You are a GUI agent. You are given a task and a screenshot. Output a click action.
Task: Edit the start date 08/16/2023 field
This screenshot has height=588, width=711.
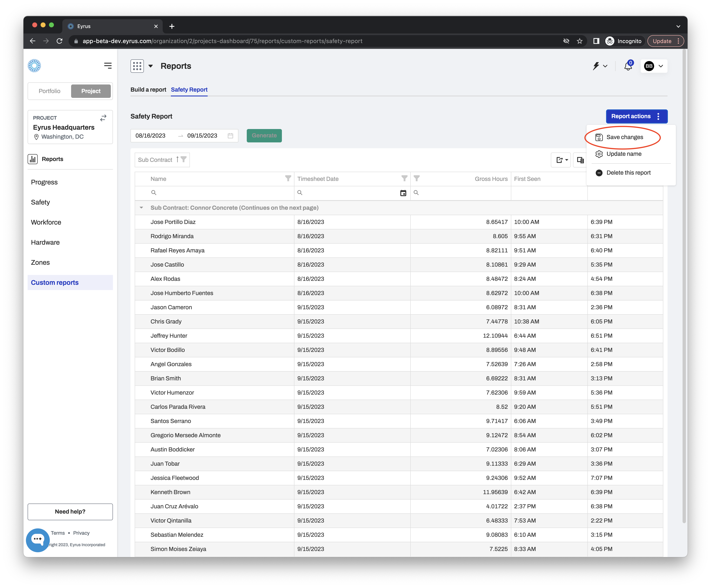click(150, 136)
